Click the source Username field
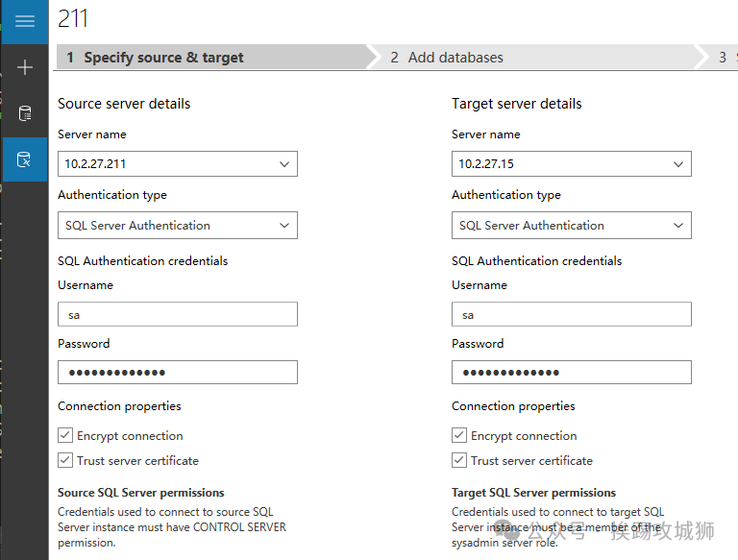The width and height of the screenshot is (738, 560). coord(178,315)
